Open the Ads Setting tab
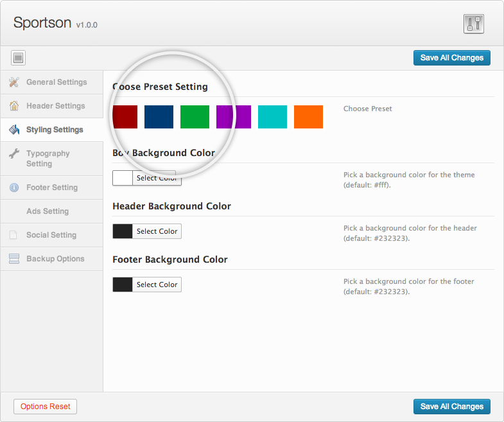The image size is (504, 422). 48,211
